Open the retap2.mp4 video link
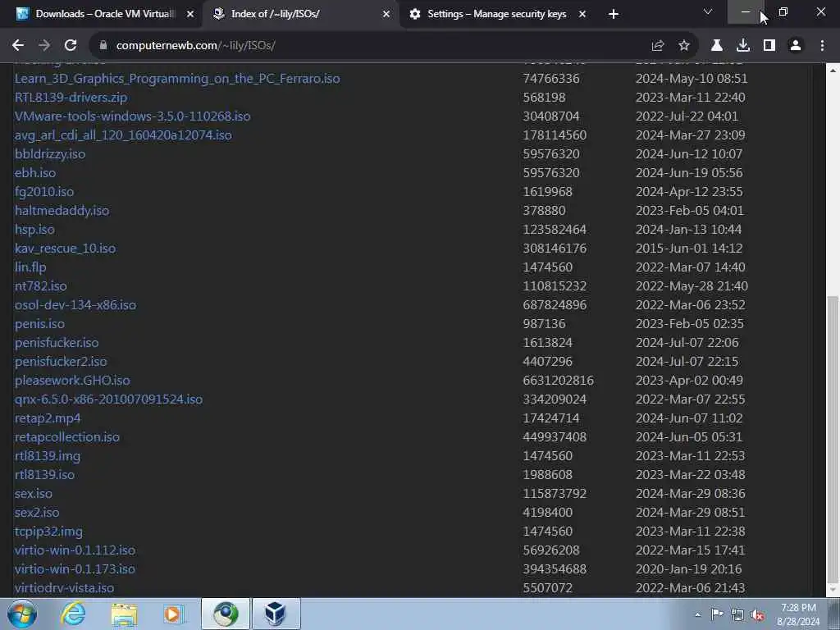The width and height of the screenshot is (840, 630). click(48, 418)
